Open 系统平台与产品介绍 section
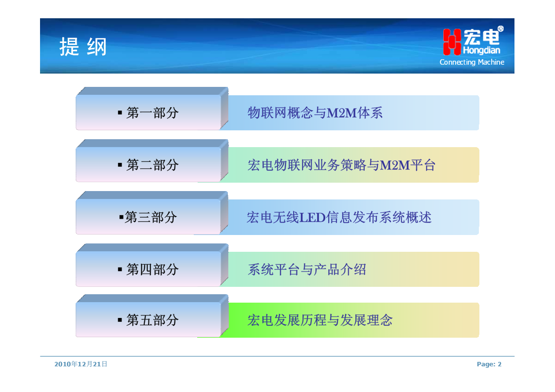Image resolution: width=555 pixels, height=392 pixels. pyautogui.click(x=307, y=270)
